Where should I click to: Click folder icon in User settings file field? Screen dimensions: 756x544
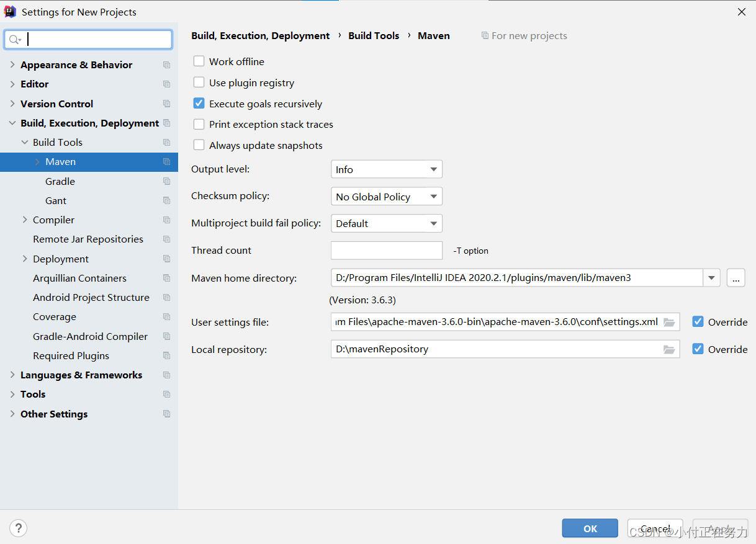[x=668, y=322]
